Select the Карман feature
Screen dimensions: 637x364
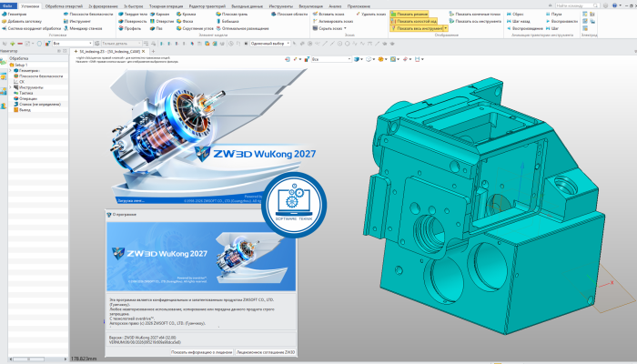point(159,14)
